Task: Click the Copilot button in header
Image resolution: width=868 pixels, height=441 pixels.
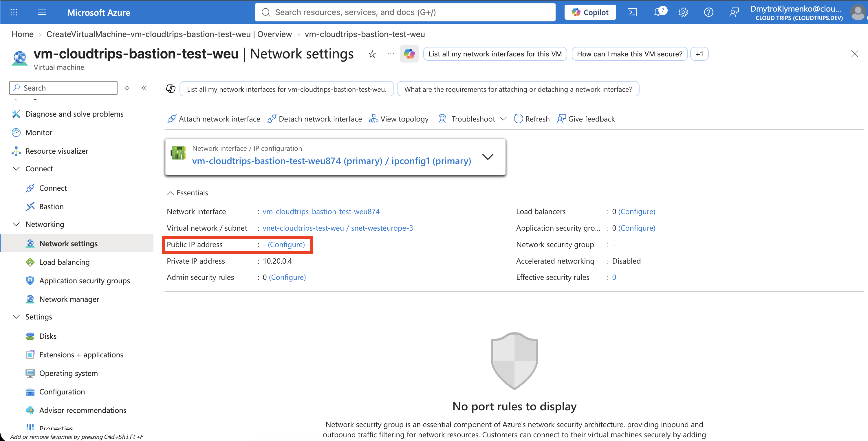Action: 590,12
